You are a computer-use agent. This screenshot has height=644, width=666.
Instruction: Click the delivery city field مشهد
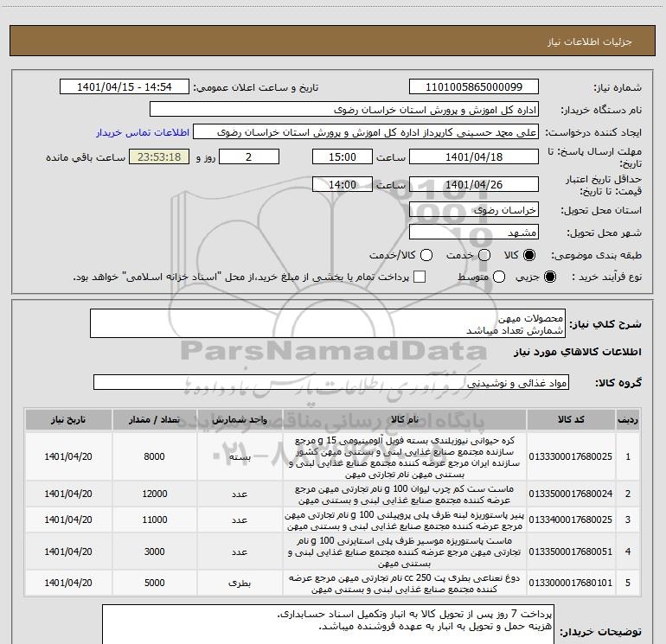tap(474, 233)
